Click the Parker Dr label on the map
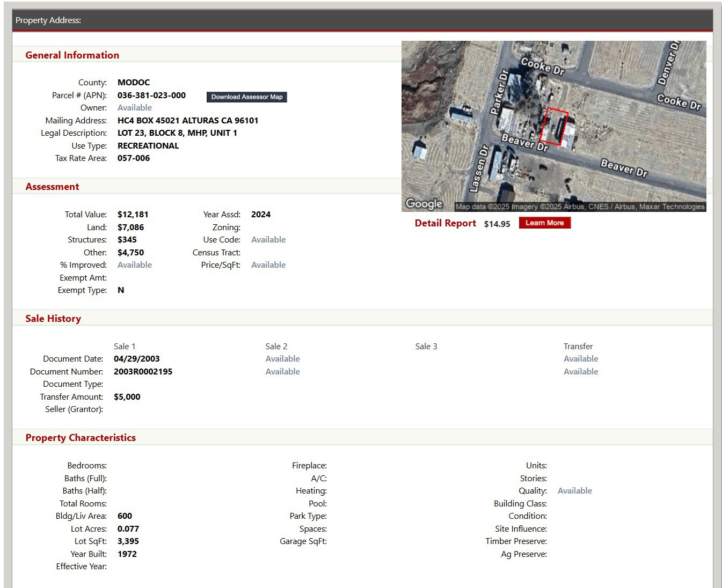Viewport: 722px width, 588px height. (499, 92)
